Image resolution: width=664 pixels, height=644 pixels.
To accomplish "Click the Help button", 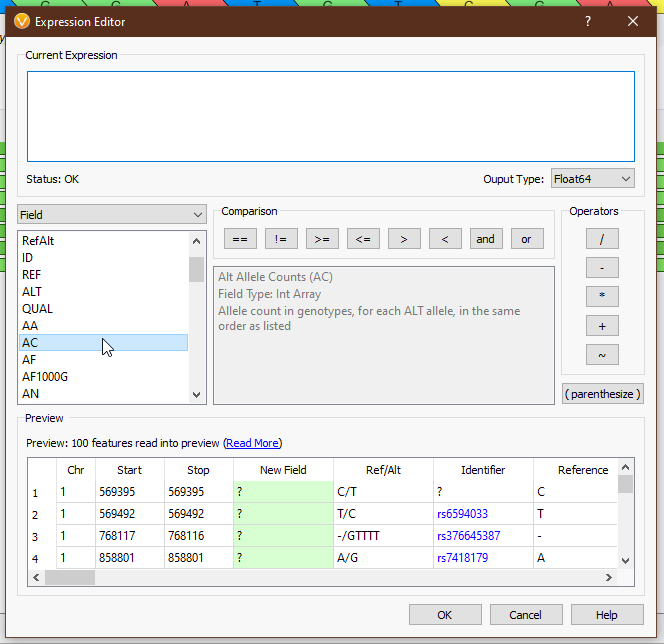I will (607, 615).
